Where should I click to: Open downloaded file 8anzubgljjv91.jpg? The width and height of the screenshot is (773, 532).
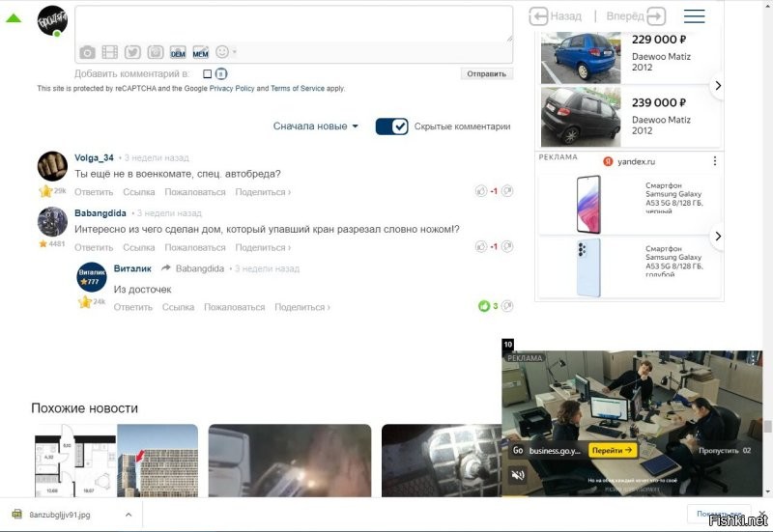[60, 515]
